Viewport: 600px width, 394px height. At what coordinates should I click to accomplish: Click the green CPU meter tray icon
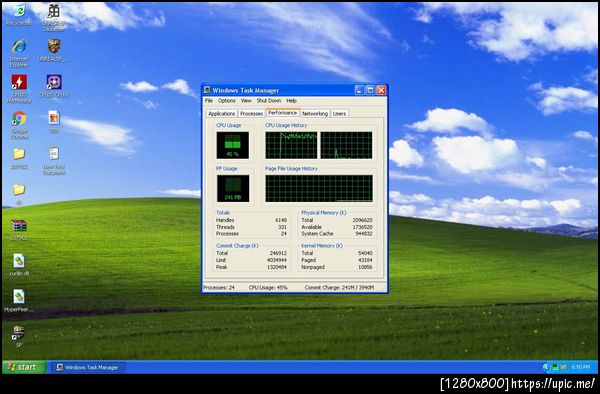[x=555, y=367]
